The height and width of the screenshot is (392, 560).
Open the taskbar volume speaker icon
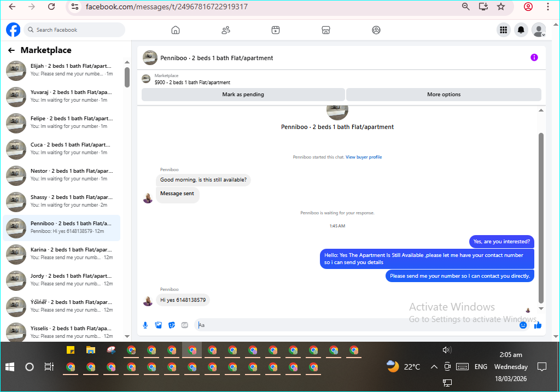447,350
